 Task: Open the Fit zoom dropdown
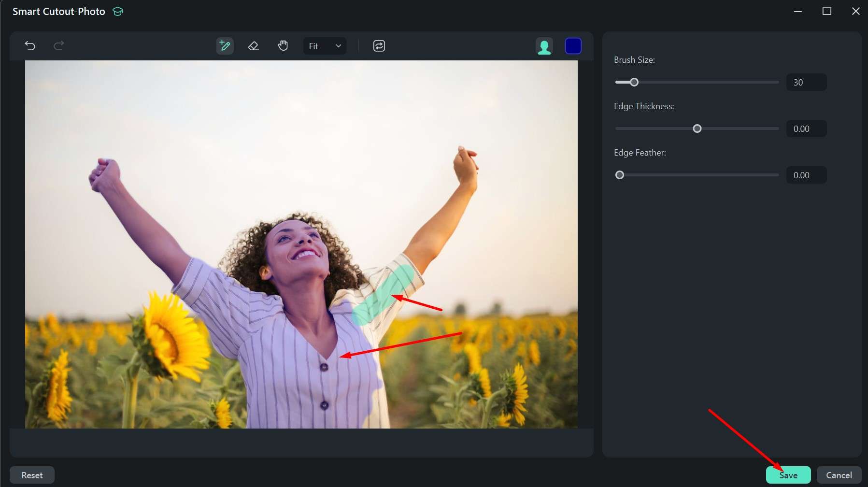325,46
